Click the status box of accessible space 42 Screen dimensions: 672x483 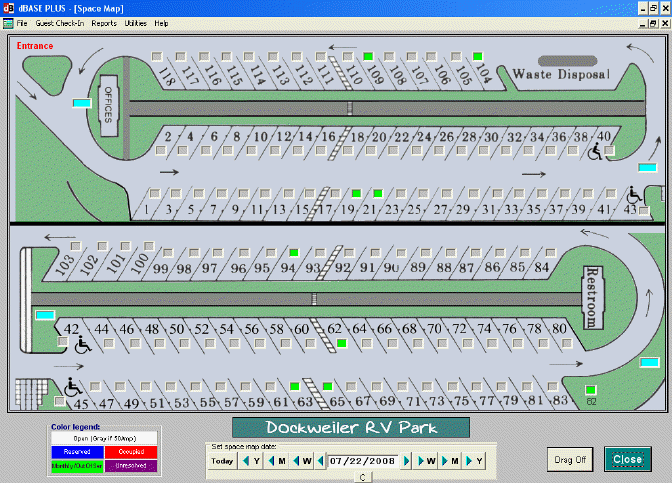(63, 341)
